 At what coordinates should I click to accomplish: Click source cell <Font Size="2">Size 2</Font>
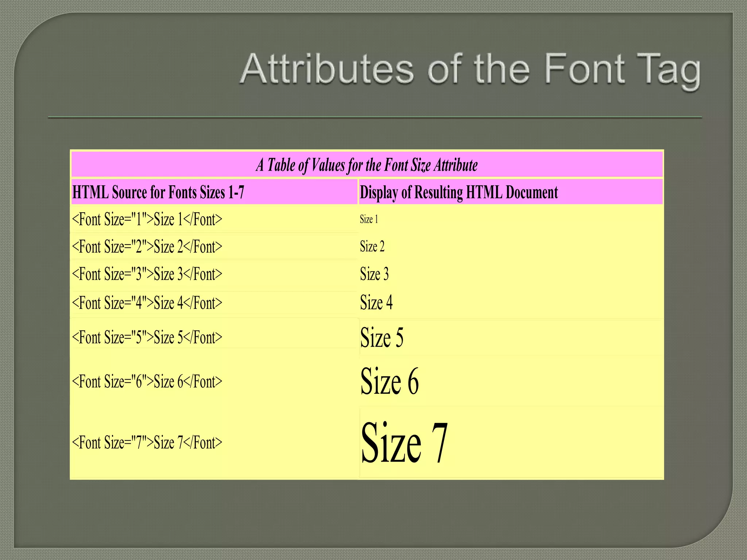(x=147, y=247)
